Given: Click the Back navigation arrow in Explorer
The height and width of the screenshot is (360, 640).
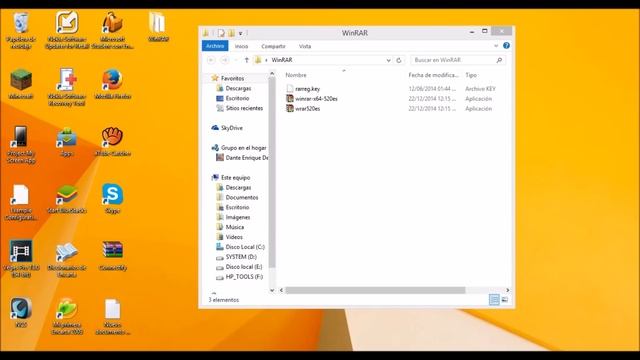Looking at the screenshot, I should point(211,60).
